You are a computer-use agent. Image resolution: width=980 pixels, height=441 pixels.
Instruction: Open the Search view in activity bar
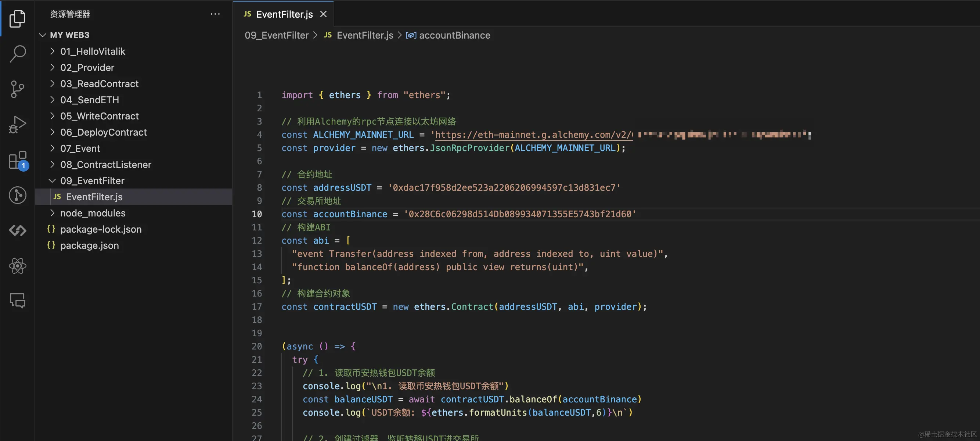(17, 54)
